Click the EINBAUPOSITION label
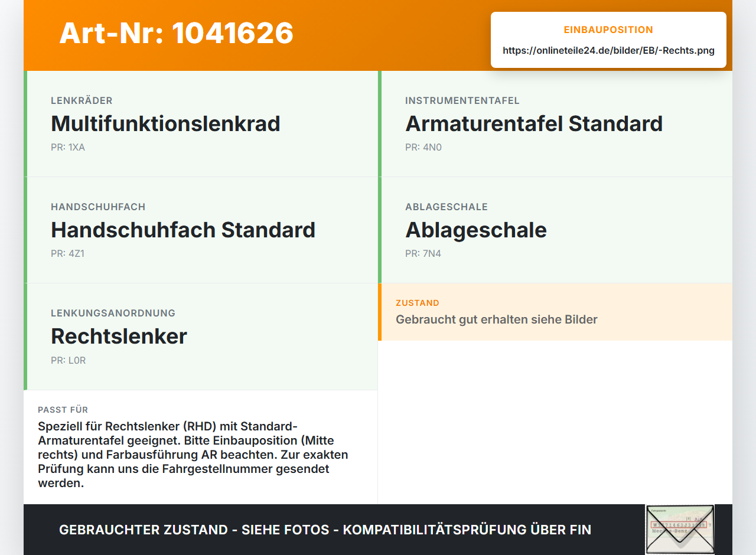The image size is (756, 555). point(608,30)
